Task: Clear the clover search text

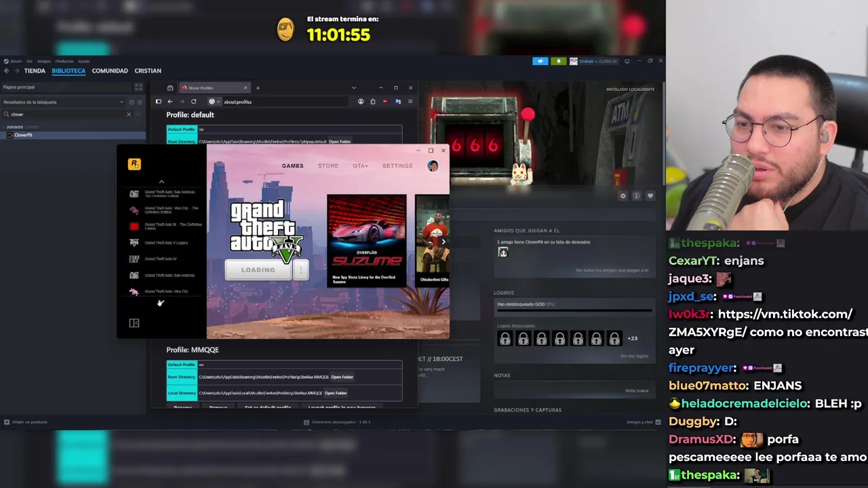Action: pos(129,115)
